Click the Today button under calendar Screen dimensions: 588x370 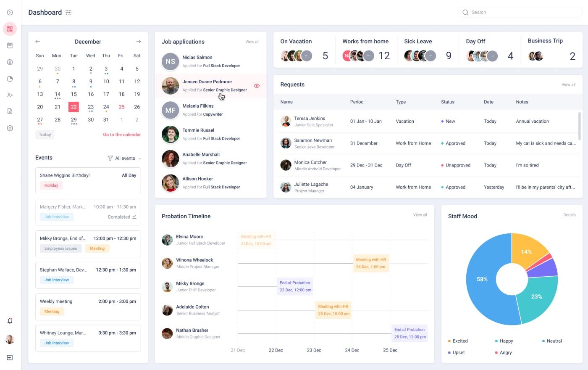(45, 135)
